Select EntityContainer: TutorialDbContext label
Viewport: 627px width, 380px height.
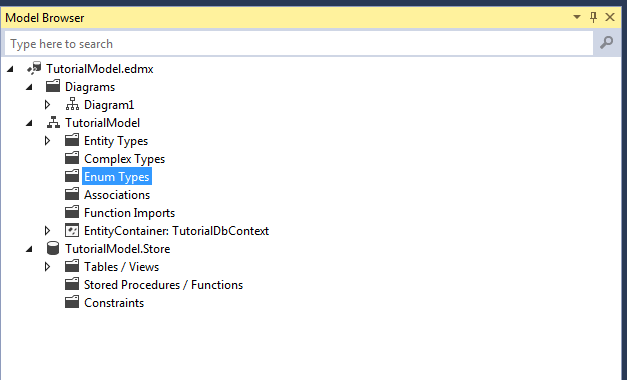176,231
